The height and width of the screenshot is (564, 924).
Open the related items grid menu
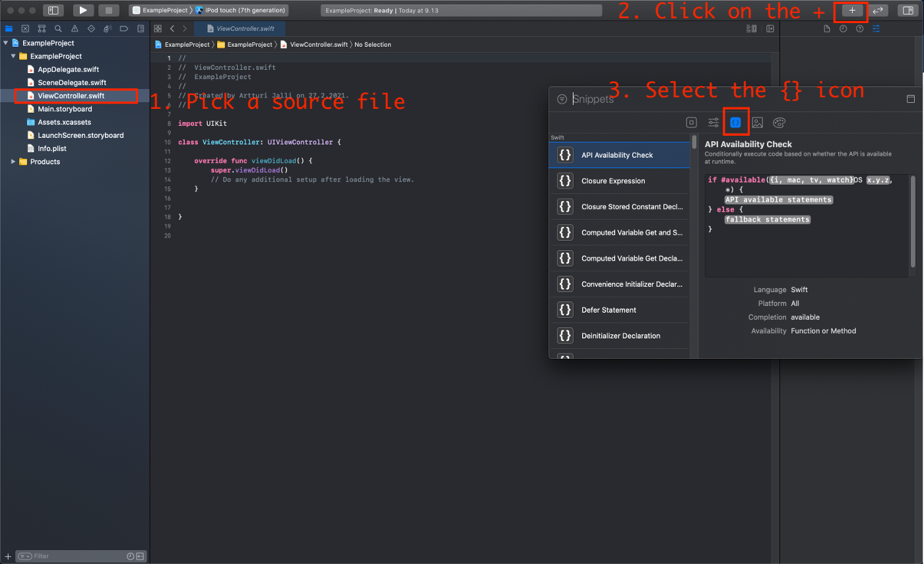tap(158, 28)
